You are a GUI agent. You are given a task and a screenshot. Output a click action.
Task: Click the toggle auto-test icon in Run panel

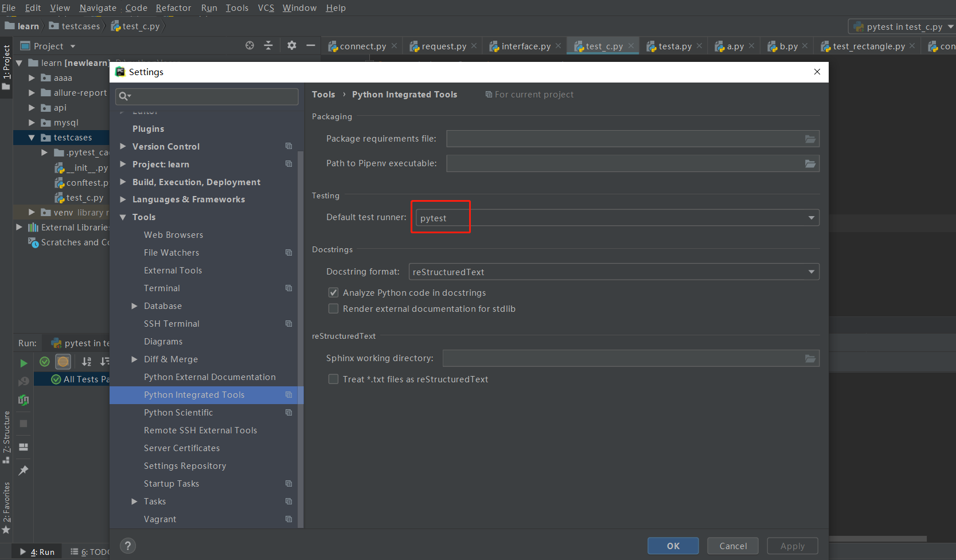[x=24, y=400]
